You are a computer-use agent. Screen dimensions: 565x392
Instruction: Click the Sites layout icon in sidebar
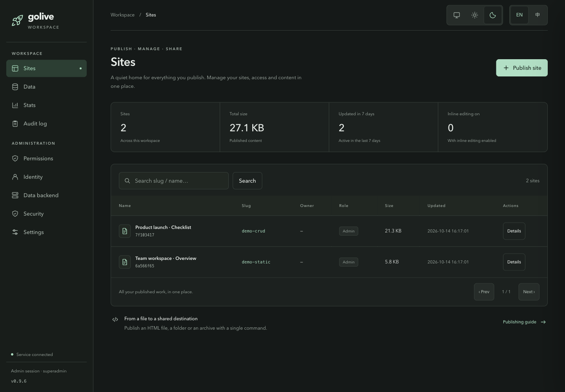(x=15, y=68)
